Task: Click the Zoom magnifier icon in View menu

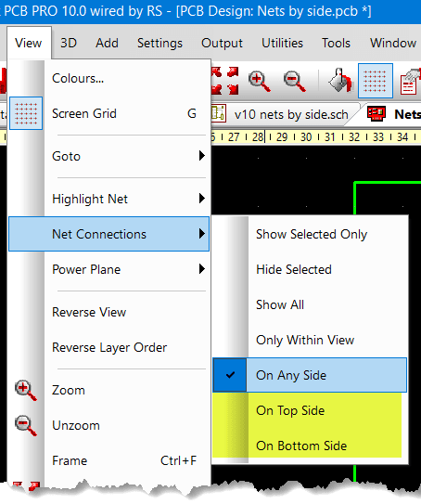Action: 26,390
